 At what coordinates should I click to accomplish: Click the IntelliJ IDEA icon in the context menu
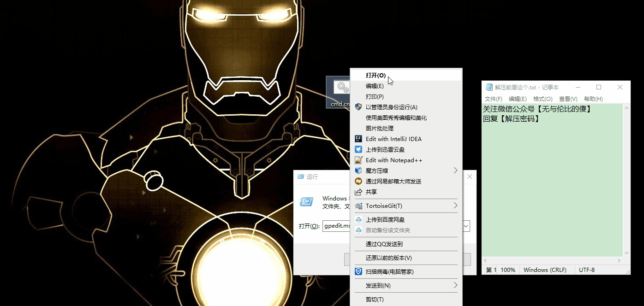coord(358,139)
